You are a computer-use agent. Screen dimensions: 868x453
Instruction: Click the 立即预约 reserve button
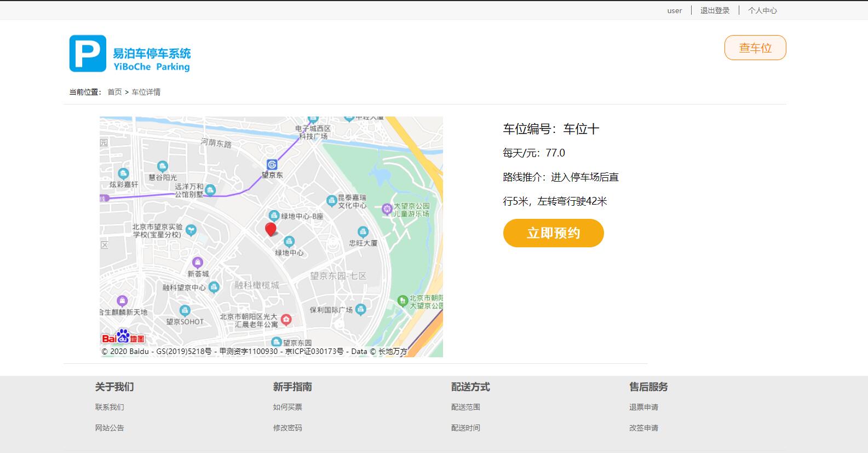(x=553, y=233)
